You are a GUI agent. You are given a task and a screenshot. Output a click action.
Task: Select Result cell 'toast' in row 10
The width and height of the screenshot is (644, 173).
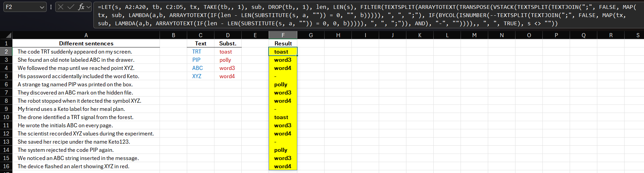pyautogui.click(x=283, y=117)
